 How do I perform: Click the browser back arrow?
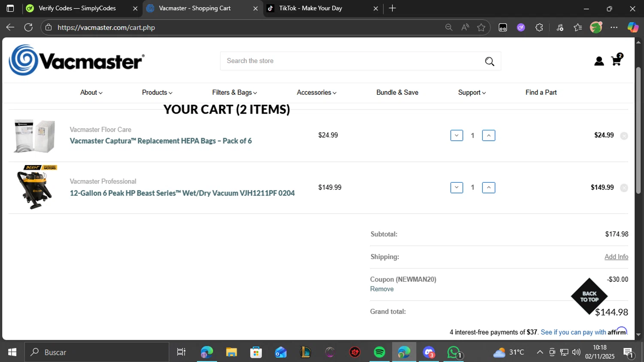(x=10, y=27)
